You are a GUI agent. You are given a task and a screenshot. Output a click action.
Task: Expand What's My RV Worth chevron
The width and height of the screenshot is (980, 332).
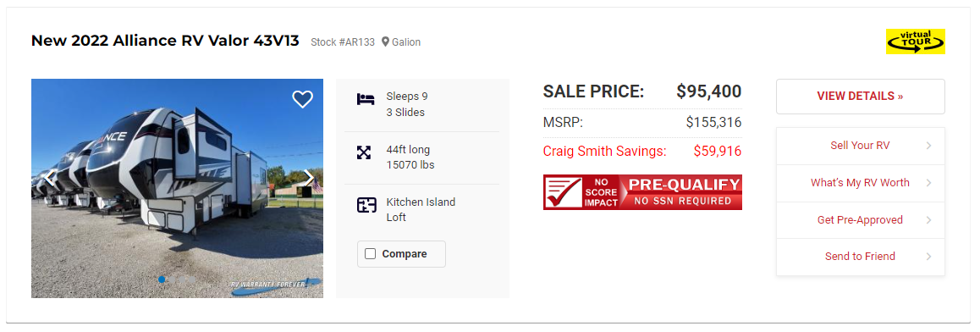coord(928,183)
